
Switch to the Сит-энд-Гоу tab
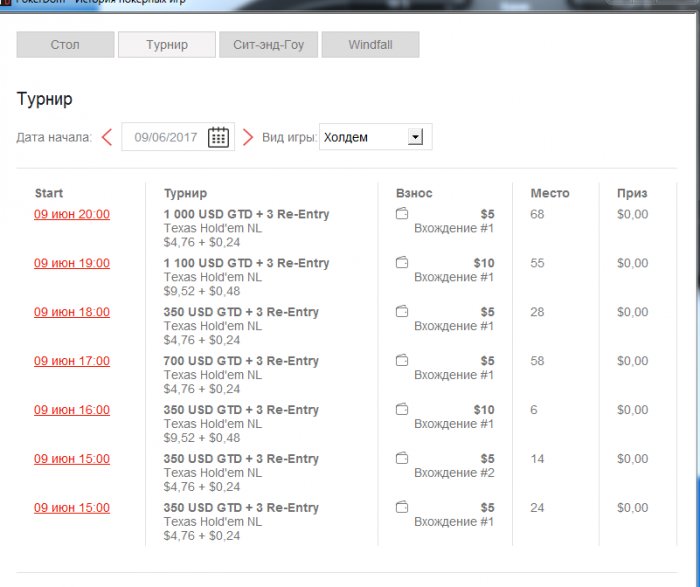(268, 45)
